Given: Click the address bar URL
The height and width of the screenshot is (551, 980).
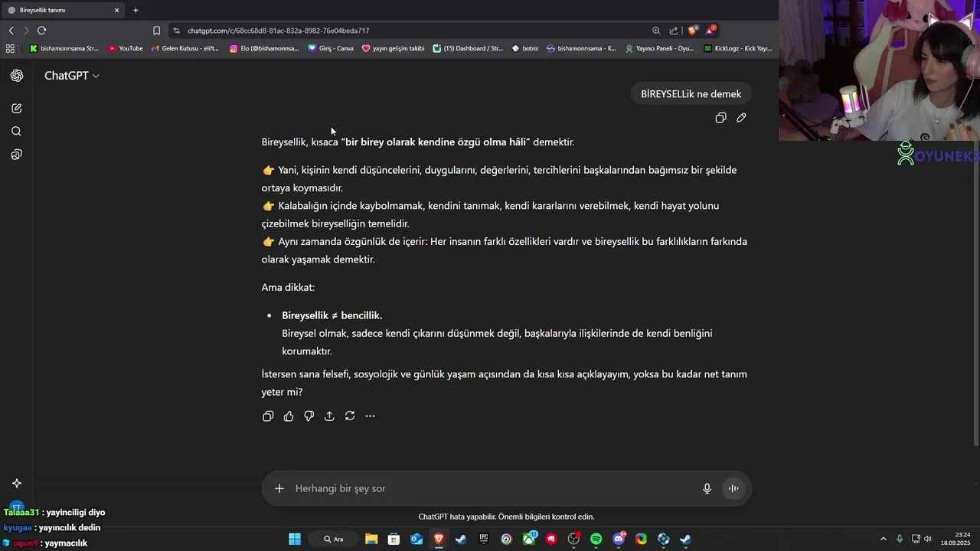Looking at the screenshot, I should pyautogui.click(x=279, y=31).
